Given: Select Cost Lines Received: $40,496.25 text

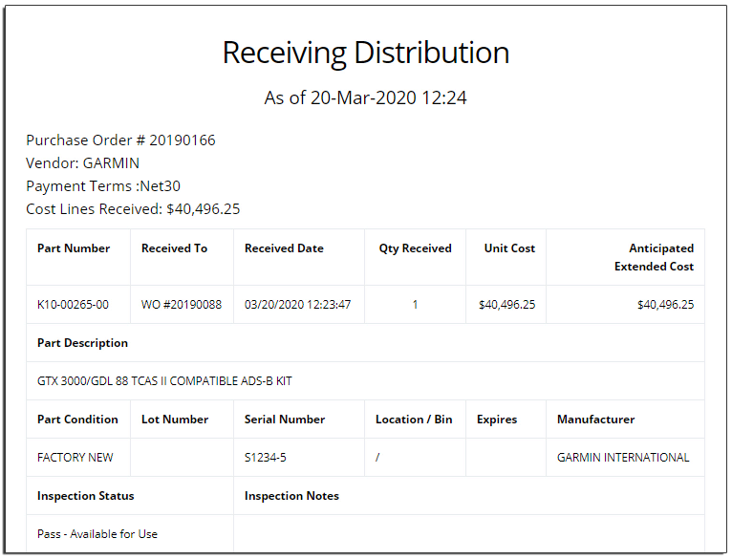Looking at the screenshot, I should point(133,209).
